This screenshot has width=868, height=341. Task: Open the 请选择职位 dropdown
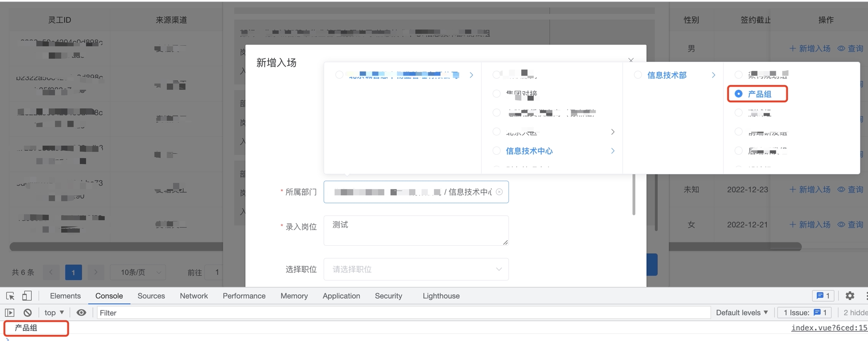[416, 269]
